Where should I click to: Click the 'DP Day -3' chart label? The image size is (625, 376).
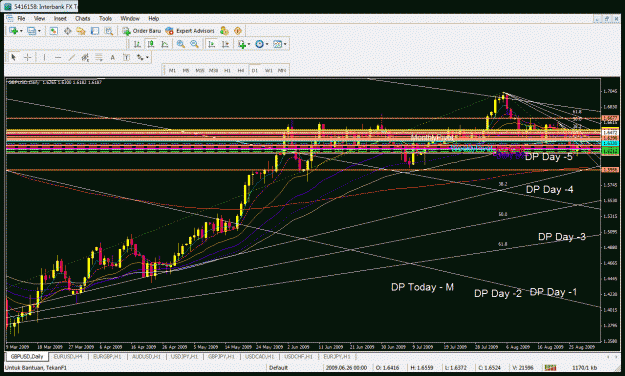tap(562, 237)
